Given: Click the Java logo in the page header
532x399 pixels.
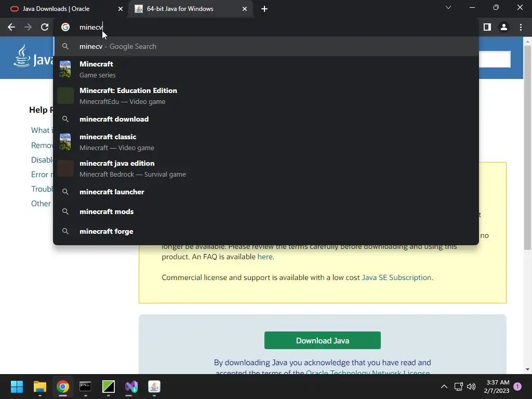Looking at the screenshot, I should point(33,57).
